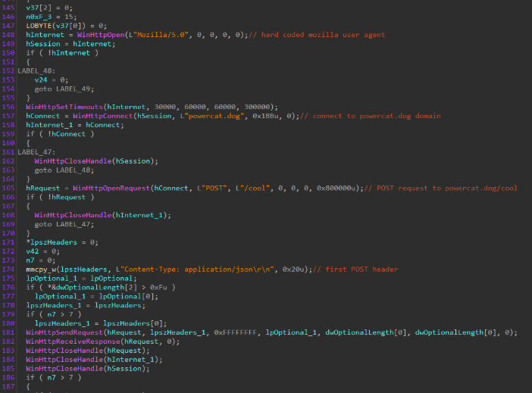The width and height of the screenshot is (532, 393).
Task: Click WinHttpCloseHandle(hSession) on line 162
Action: click(96, 161)
